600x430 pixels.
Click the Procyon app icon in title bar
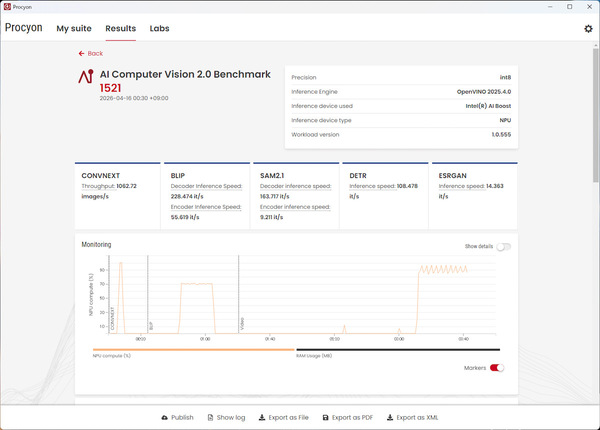tap(7, 7)
